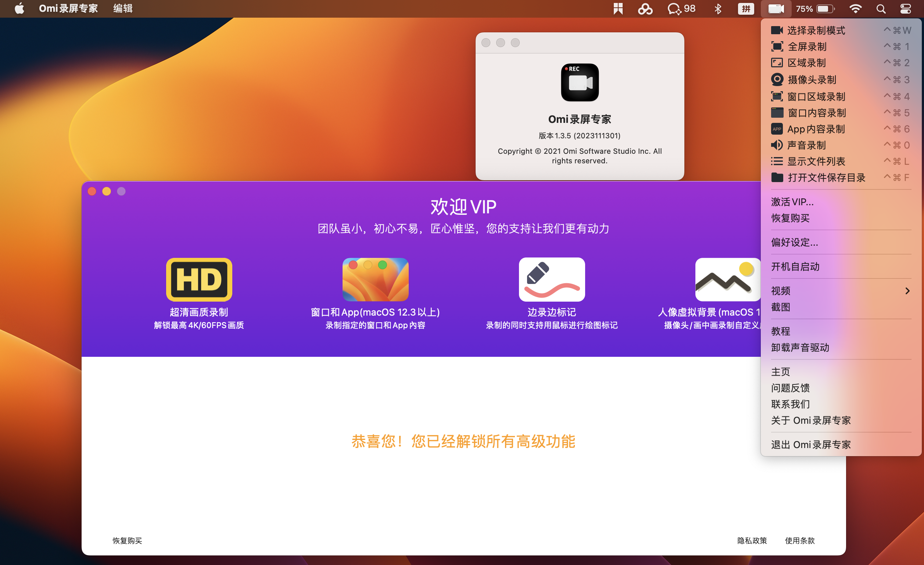Close the About Omi录屏专家 window
This screenshot has width=924, height=565.
(486, 43)
